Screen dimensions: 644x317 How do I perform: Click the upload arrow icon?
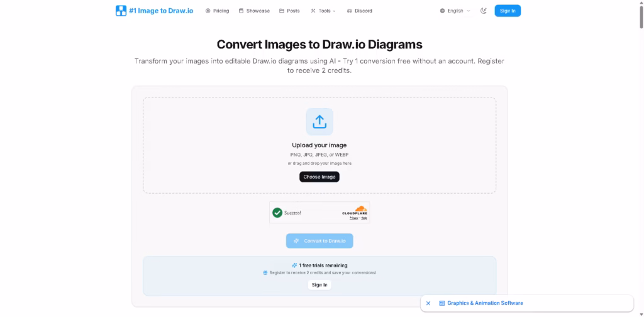[319, 121]
